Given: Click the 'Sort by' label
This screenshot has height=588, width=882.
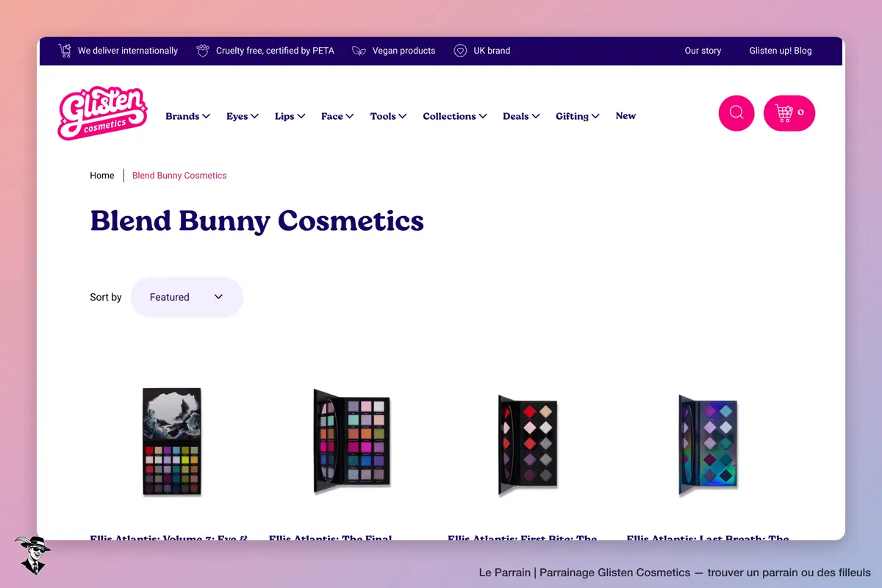Looking at the screenshot, I should pos(106,297).
